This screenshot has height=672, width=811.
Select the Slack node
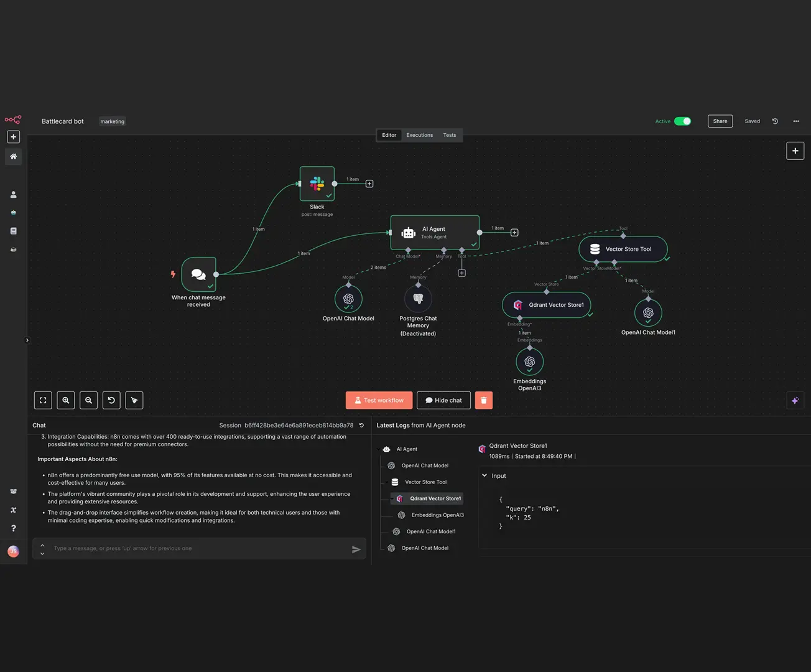317,184
